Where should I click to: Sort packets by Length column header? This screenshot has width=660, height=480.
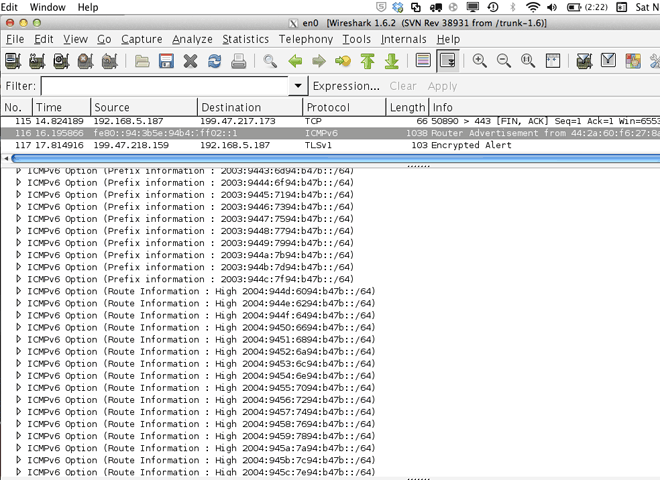pos(407,107)
